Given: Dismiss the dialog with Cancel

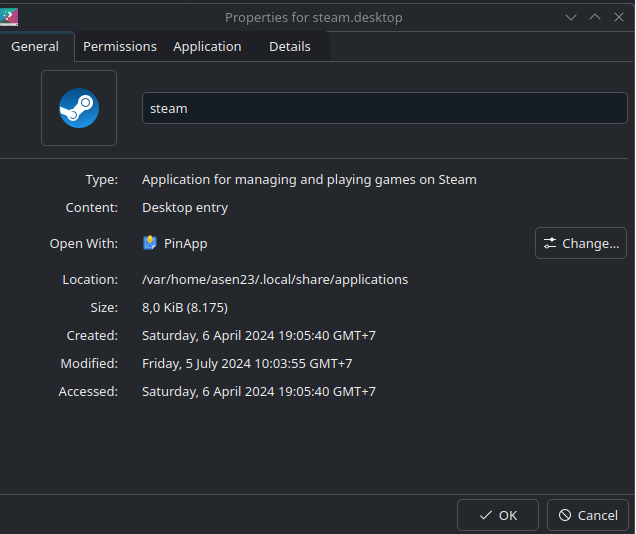Looking at the screenshot, I should click(588, 515).
